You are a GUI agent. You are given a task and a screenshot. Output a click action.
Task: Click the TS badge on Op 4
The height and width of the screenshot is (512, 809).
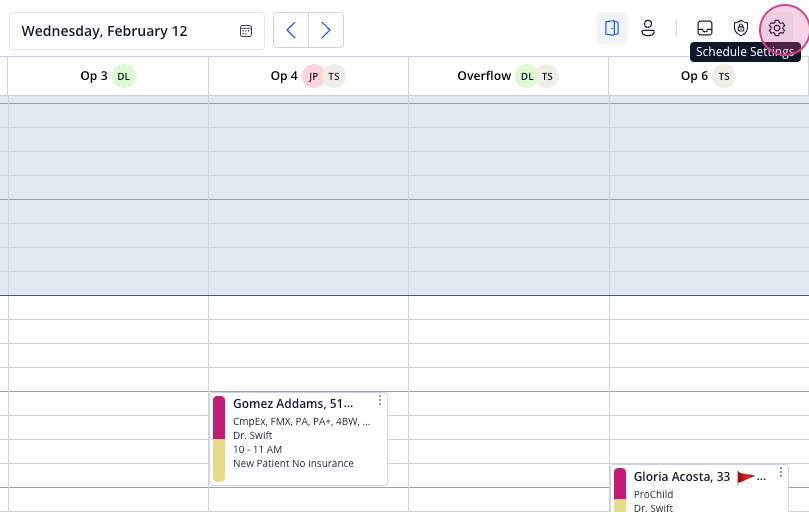click(x=334, y=76)
